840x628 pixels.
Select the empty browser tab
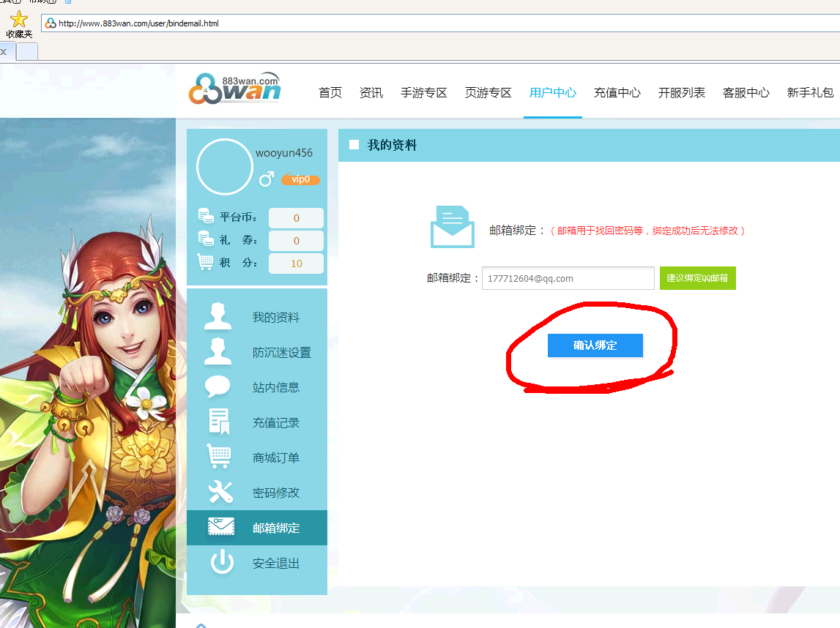point(27,51)
